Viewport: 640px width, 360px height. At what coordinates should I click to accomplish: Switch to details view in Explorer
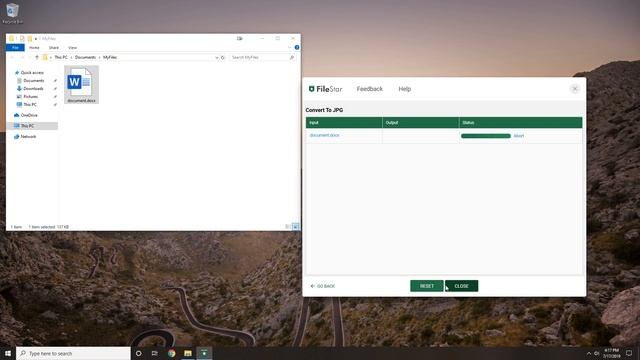[288, 227]
